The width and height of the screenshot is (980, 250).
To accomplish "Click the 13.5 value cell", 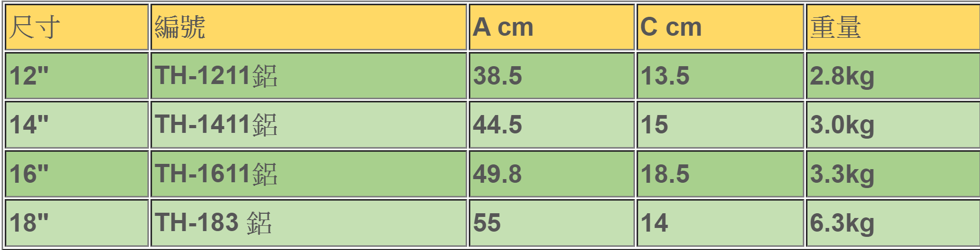I will (x=720, y=76).
